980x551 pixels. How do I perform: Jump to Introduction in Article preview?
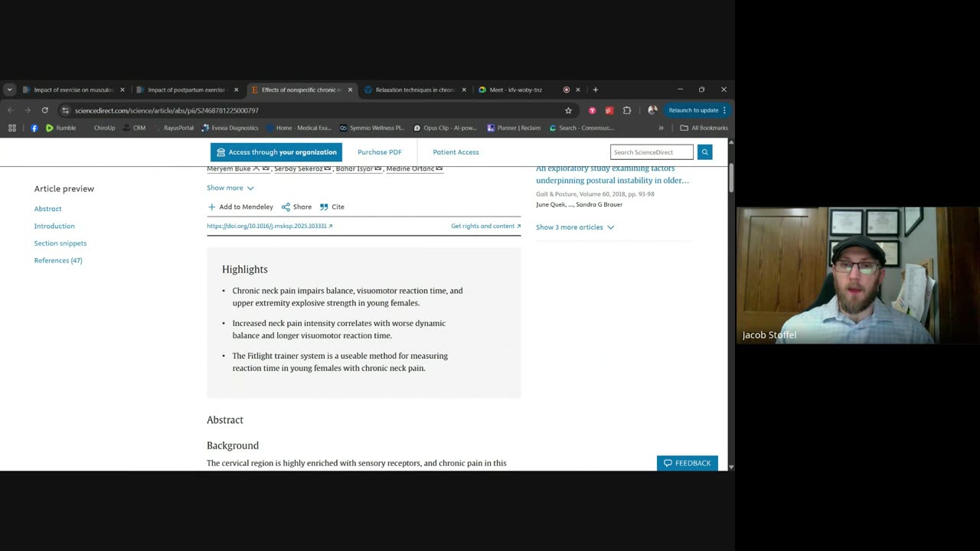pos(54,226)
